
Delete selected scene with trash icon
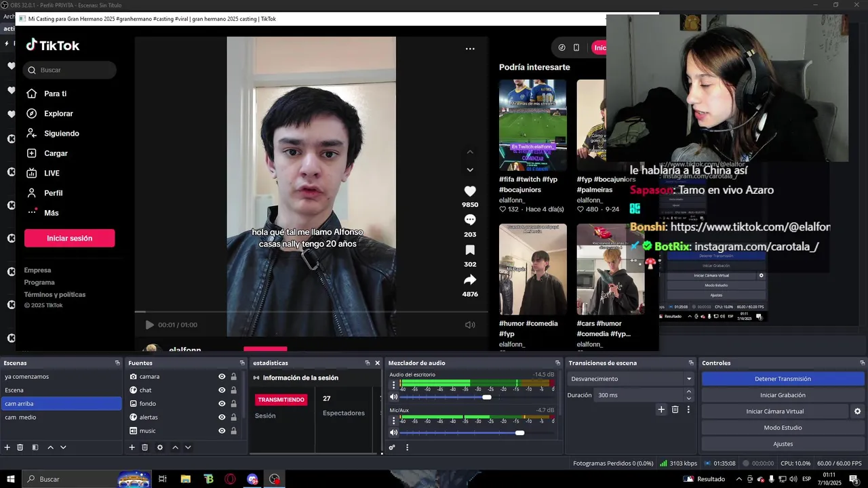point(20,447)
